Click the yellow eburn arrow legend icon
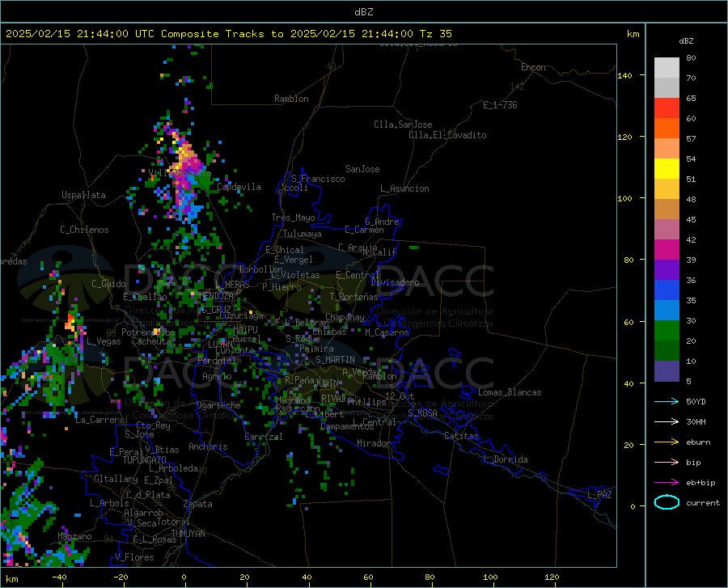This screenshot has height=588, width=728. point(667,442)
